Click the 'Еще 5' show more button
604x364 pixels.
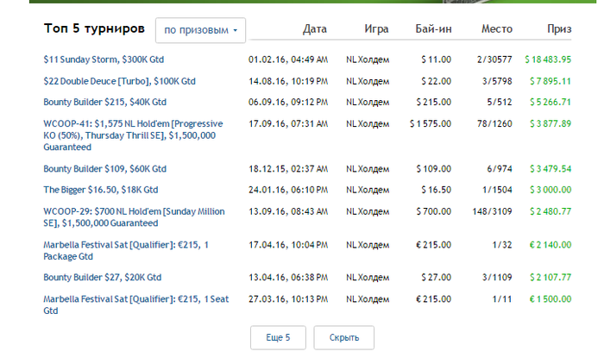coord(278,338)
